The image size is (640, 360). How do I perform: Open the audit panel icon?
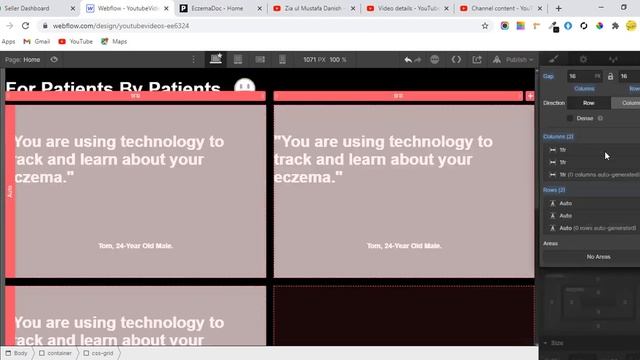pos(496,60)
